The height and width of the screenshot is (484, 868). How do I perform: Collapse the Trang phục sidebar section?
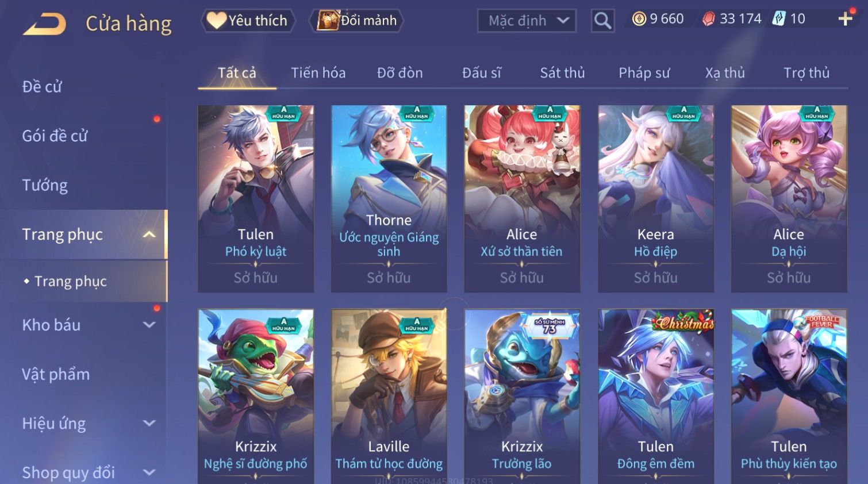click(x=149, y=235)
